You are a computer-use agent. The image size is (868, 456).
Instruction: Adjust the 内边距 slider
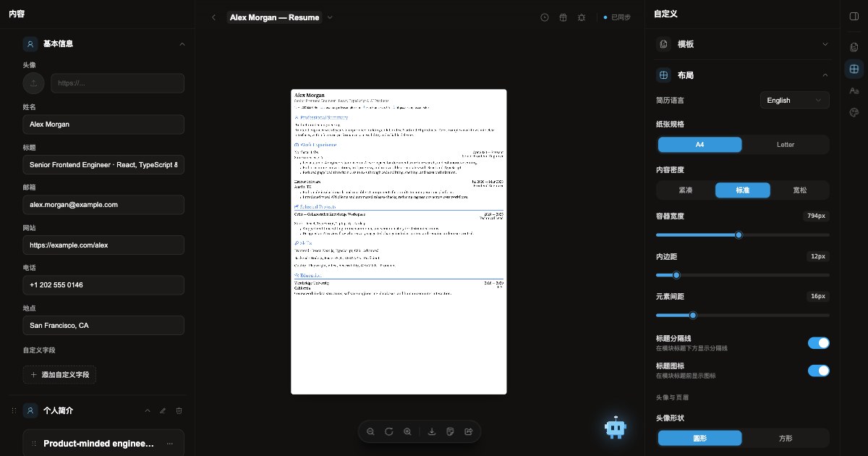(743, 275)
